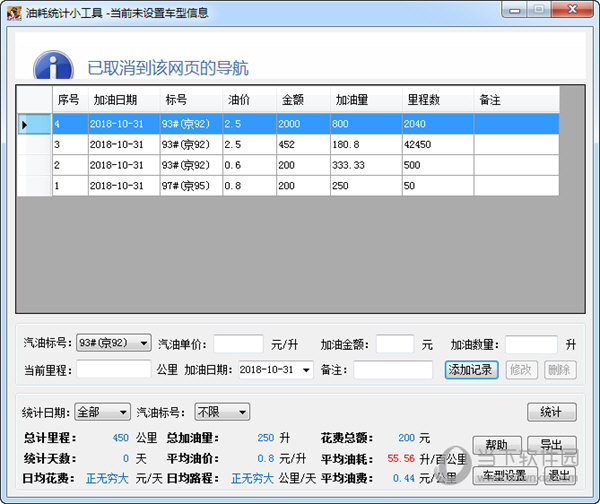This screenshot has width=600, height=504.
Task: Click the 修改 button
Action: click(x=522, y=370)
